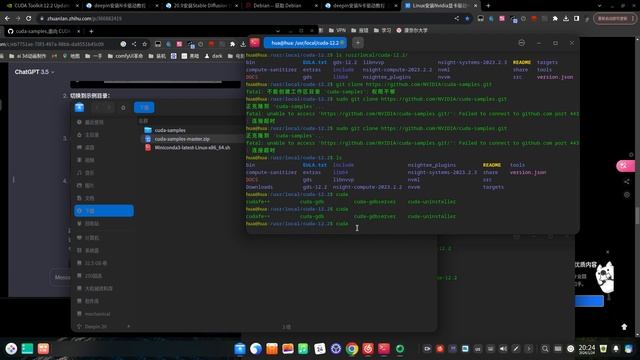Click the refresh icon in file manager toolbar

tap(123, 108)
